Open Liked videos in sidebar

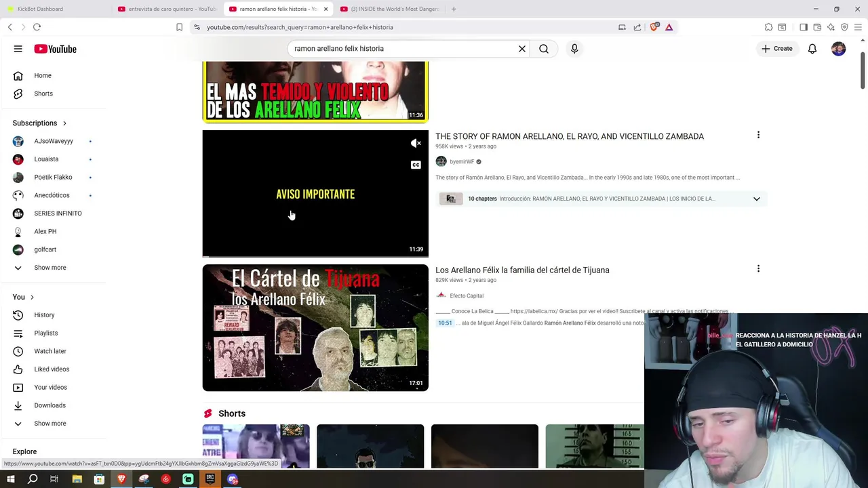(53, 369)
